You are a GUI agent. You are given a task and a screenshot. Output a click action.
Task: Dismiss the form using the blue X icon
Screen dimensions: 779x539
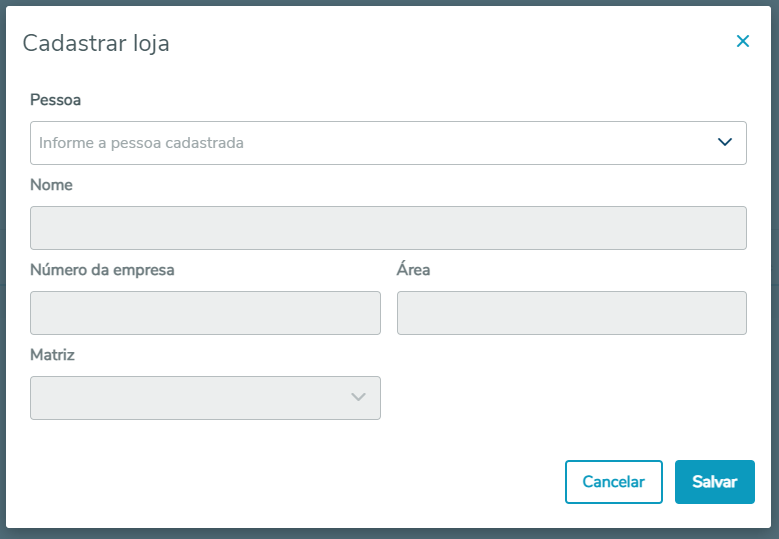pyautogui.click(x=743, y=41)
